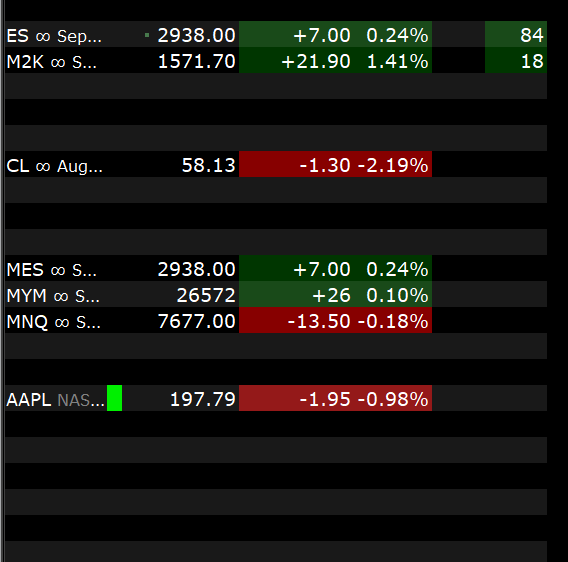Click AAPL change cell showing -1.95
This screenshot has width=568, height=562.
tap(325, 399)
